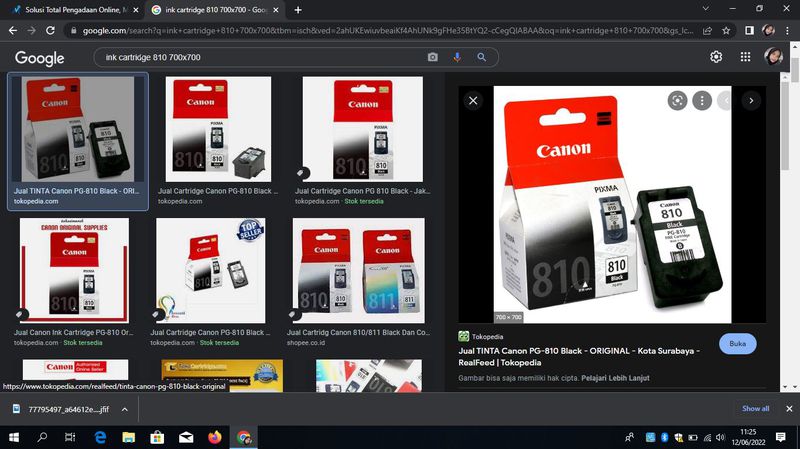Open Windows Start menu
800x449 pixels.
(14, 437)
